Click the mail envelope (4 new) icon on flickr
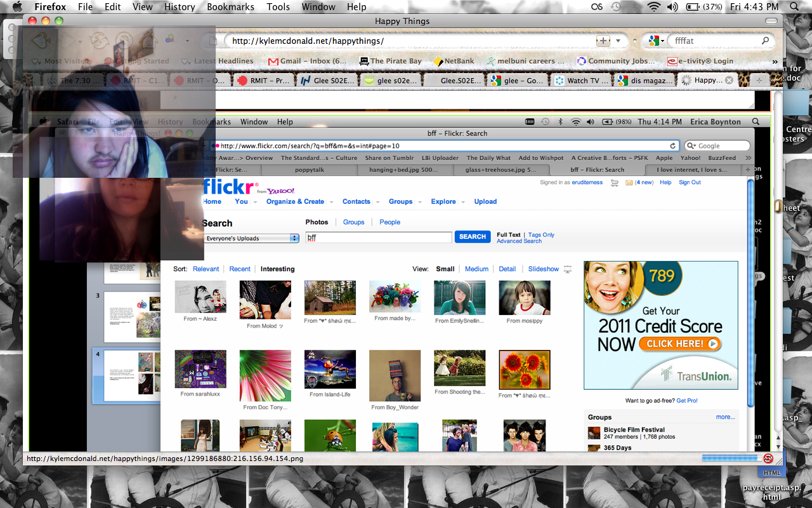Viewport: 812px width, 508px height. [x=629, y=183]
